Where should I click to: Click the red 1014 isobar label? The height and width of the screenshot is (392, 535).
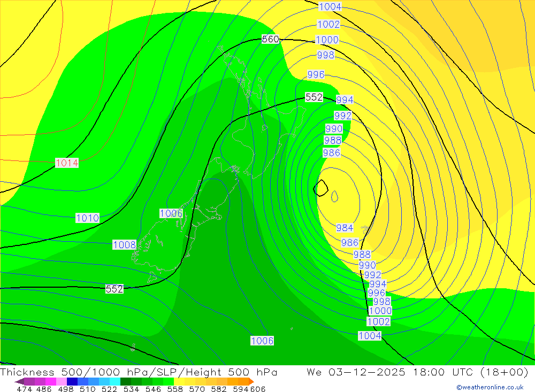(x=67, y=163)
